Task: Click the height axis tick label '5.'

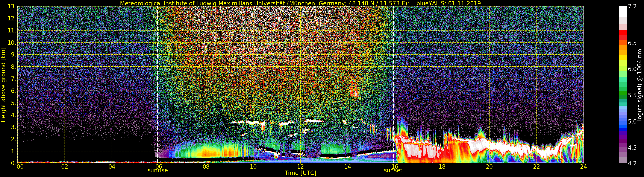Action: pyautogui.click(x=14, y=103)
